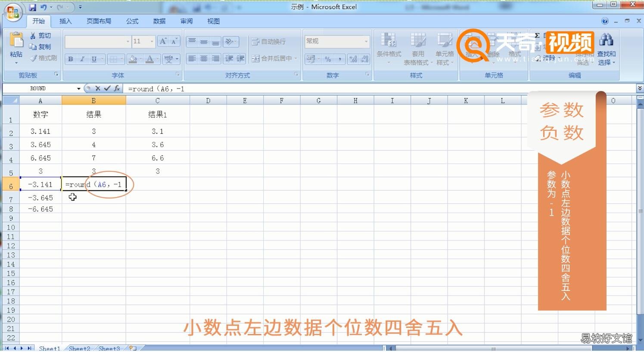Open the text orientation options
Screen dimensions: 644x352
click(x=231, y=41)
